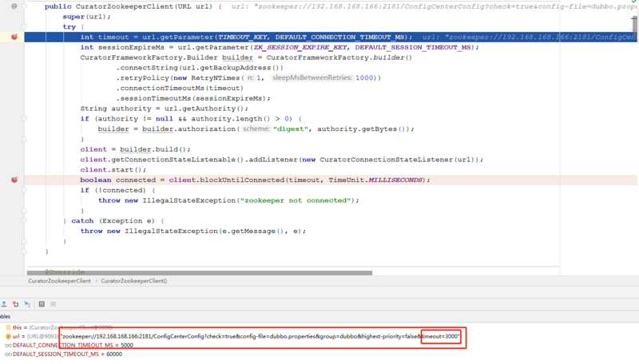Click TIMEOUT_KEY constant in code
This screenshot has height=364, width=639.
pos(243,37)
